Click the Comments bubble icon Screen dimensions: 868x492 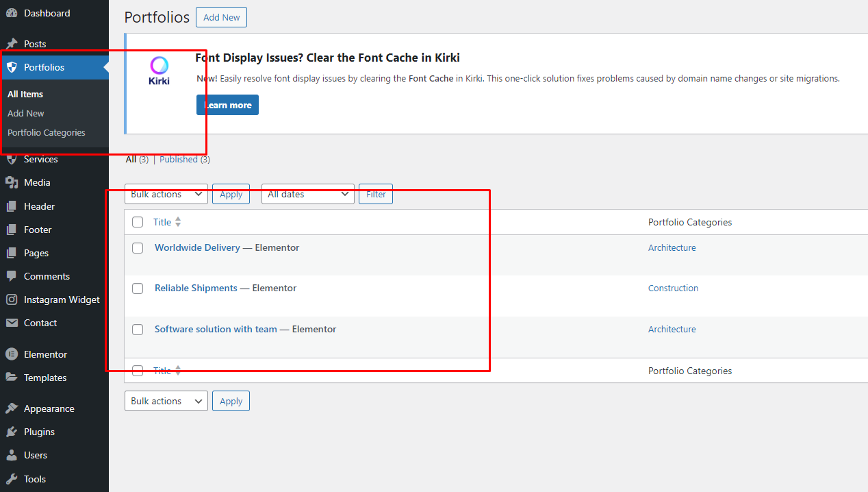click(12, 276)
